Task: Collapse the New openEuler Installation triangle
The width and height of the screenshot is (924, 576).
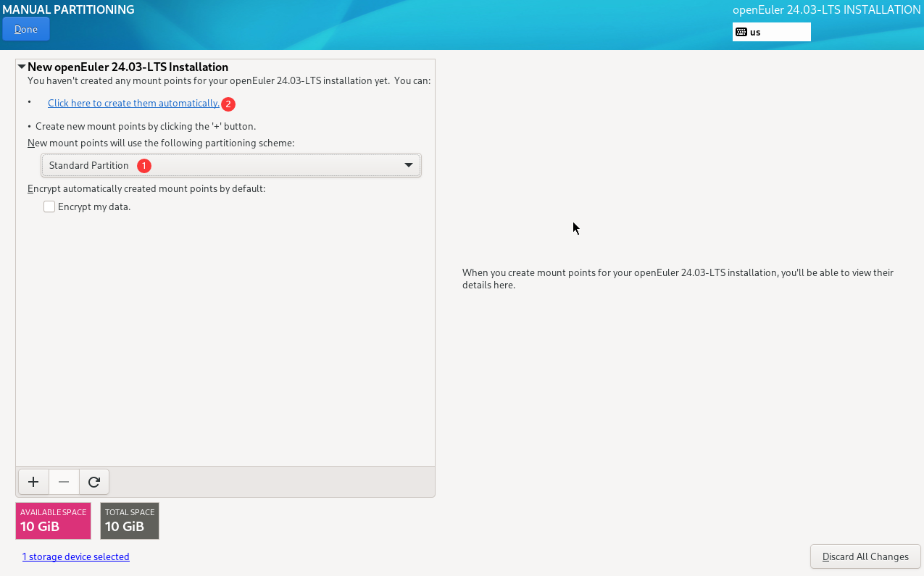Action: [x=22, y=67]
